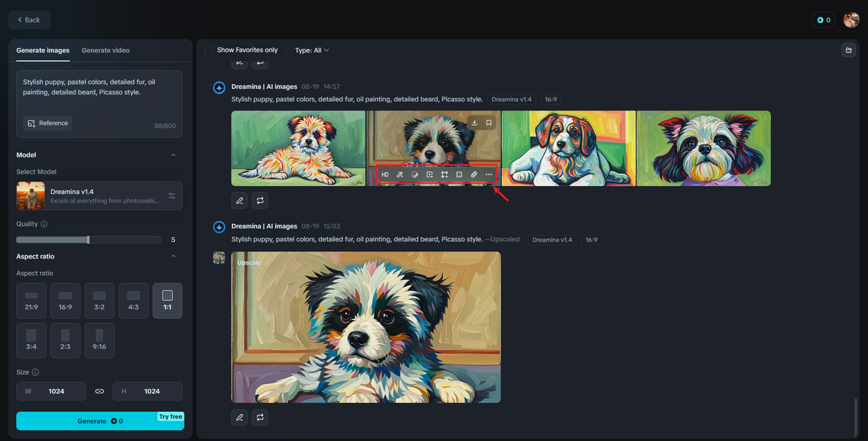Image resolution: width=868 pixels, height=441 pixels.
Task: Click the Dreamina avatar icon beside the 15:03 post
Action: pyautogui.click(x=219, y=227)
